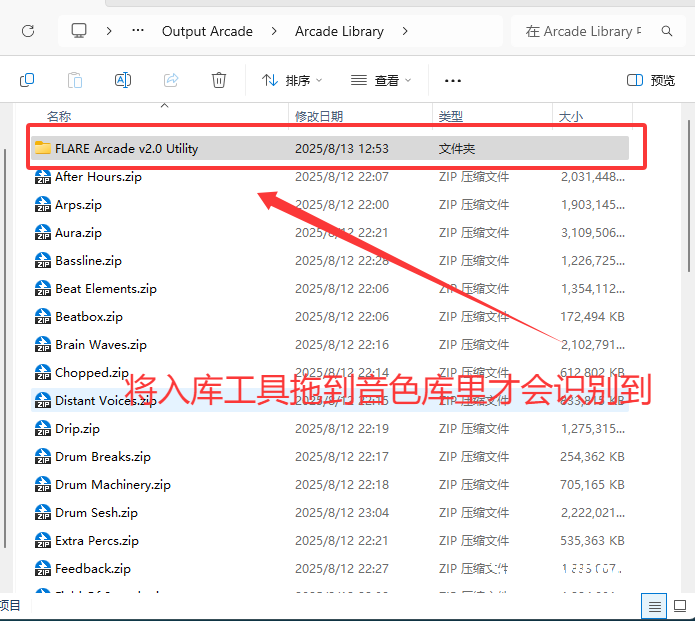Sort by 修改日期 column header

319,116
